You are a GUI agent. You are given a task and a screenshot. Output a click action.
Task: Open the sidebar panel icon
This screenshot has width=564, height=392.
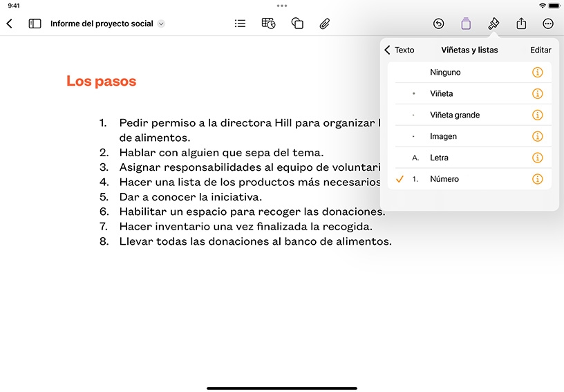click(35, 24)
